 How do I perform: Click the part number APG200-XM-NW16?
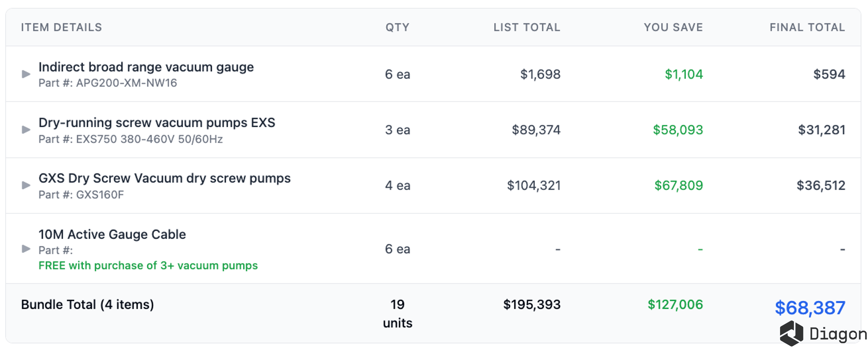(x=126, y=83)
